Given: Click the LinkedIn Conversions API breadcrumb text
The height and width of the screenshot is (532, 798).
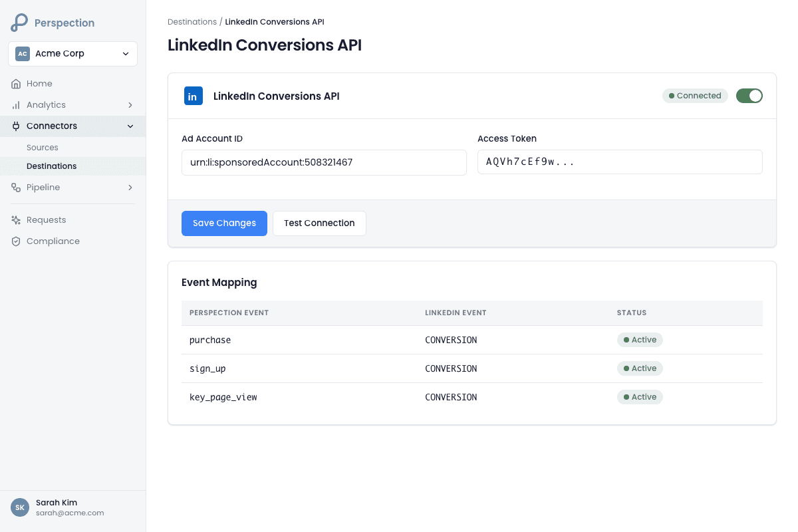Looking at the screenshot, I should pyautogui.click(x=275, y=22).
